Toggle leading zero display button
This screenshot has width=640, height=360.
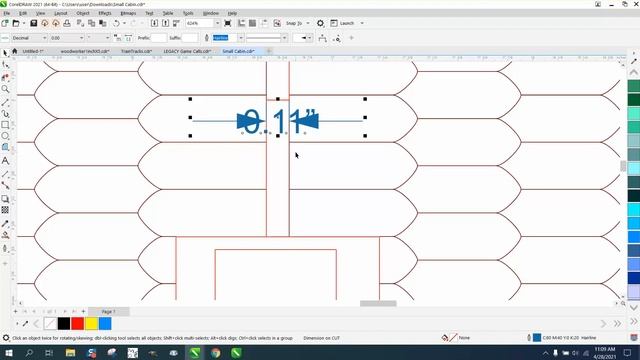[128, 38]
